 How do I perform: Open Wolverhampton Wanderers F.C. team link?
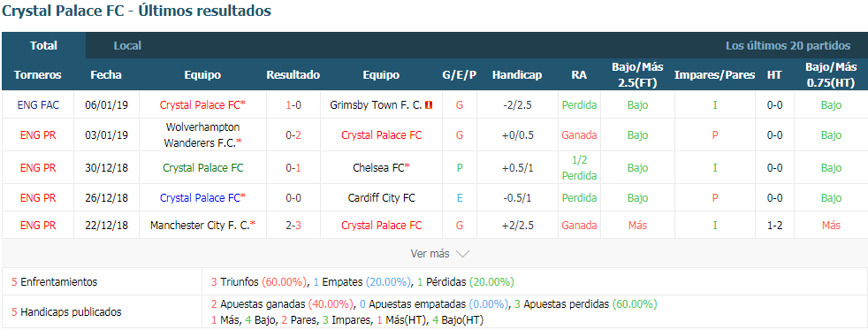202,134
